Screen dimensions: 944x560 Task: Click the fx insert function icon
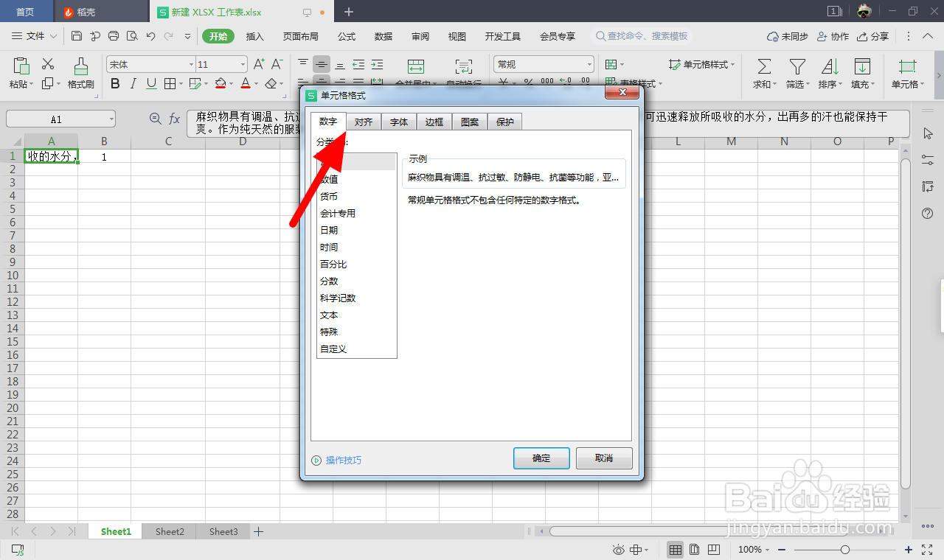click(174, 117)
